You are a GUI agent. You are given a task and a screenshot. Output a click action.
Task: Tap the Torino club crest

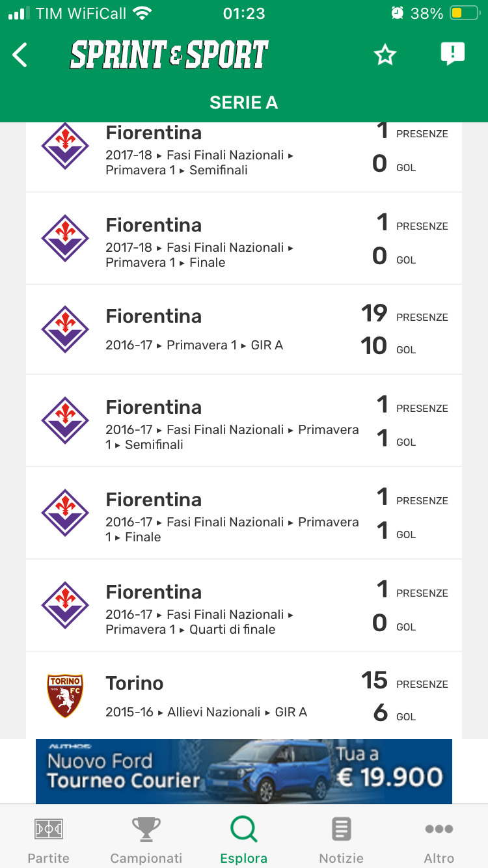[65, 696]
